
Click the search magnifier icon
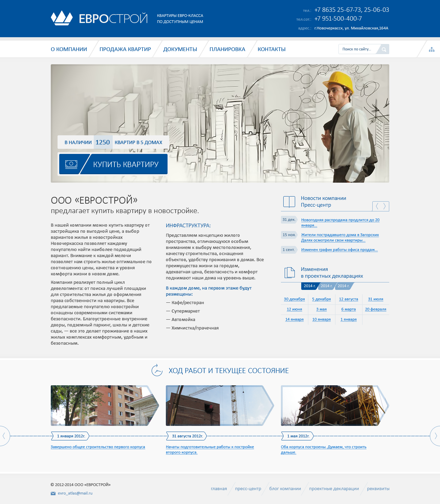384,49
